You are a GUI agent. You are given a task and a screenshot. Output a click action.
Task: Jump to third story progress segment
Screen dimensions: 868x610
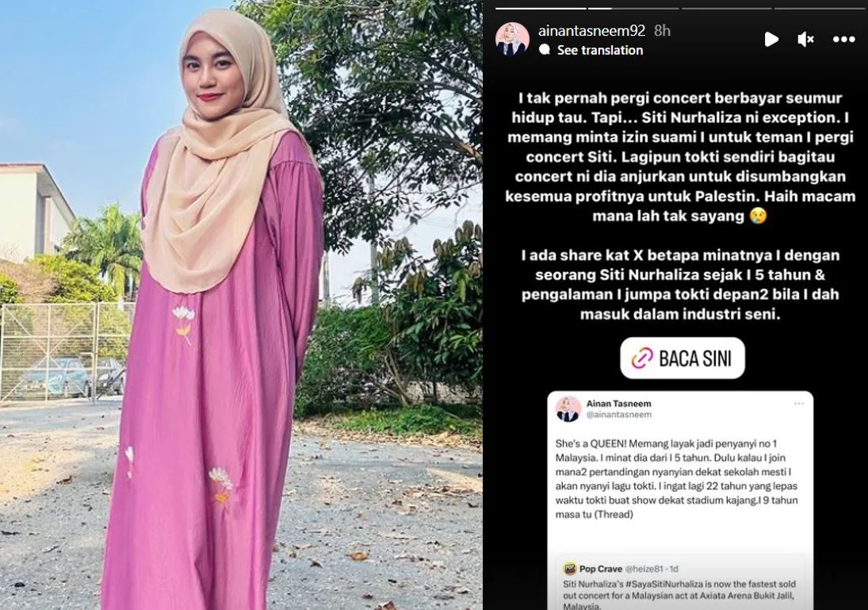(x=726, y=8)
